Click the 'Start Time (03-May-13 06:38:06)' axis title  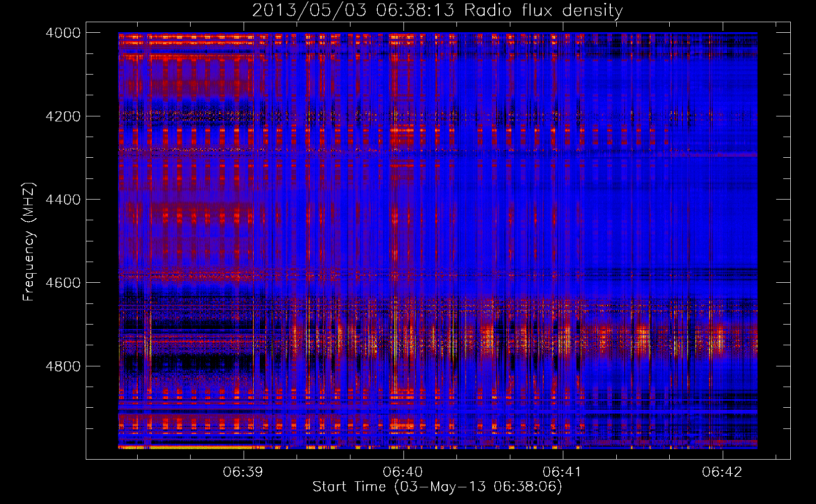pos(437,487)
